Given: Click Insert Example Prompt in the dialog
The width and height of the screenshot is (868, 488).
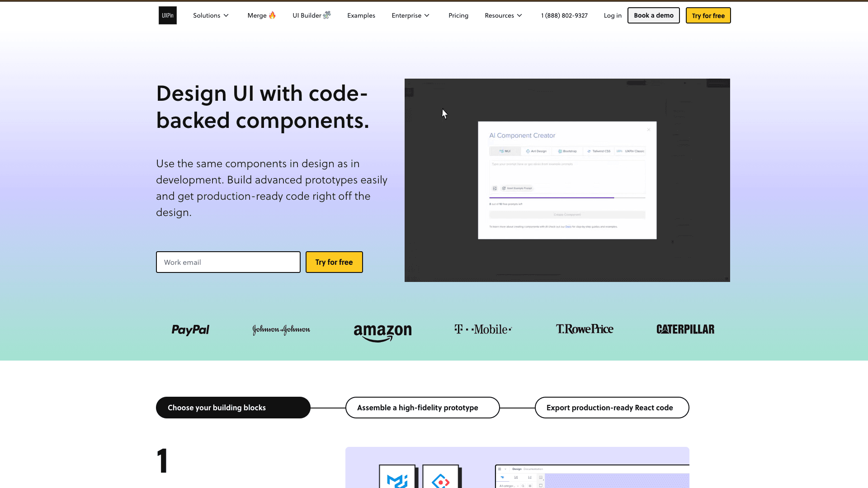Looking at the screenshot, I should [x=517, y=188].
